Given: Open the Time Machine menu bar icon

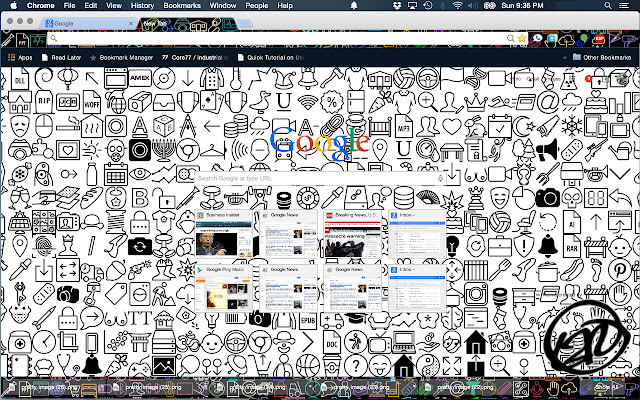Looking at the screenshot, I should pos(428,5).
